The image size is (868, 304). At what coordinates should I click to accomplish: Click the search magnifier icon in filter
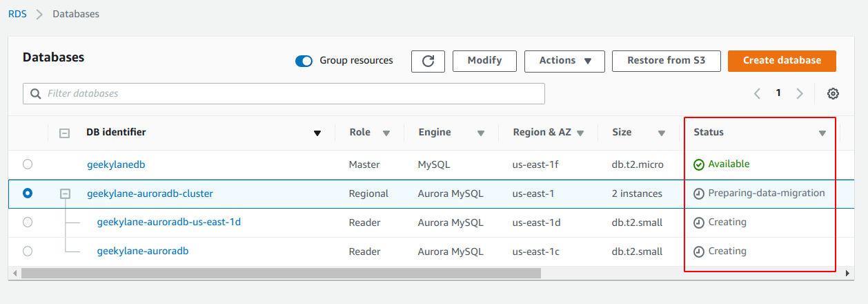pos(35,93)
